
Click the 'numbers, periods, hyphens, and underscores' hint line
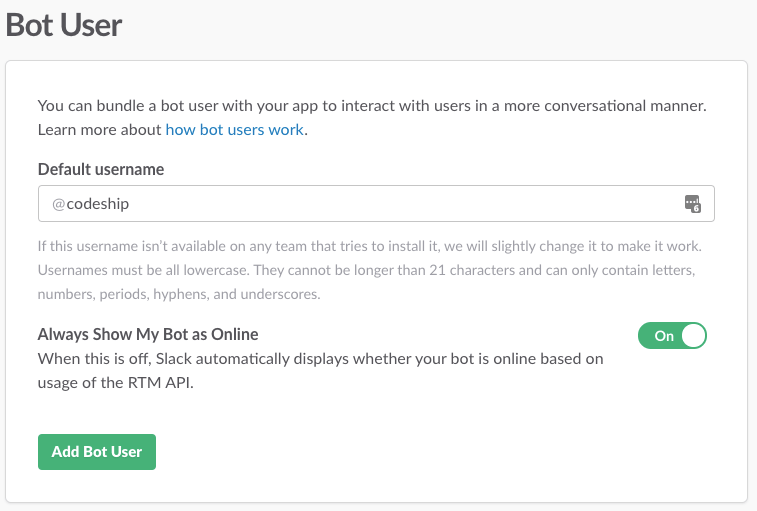tap(179, 294)
